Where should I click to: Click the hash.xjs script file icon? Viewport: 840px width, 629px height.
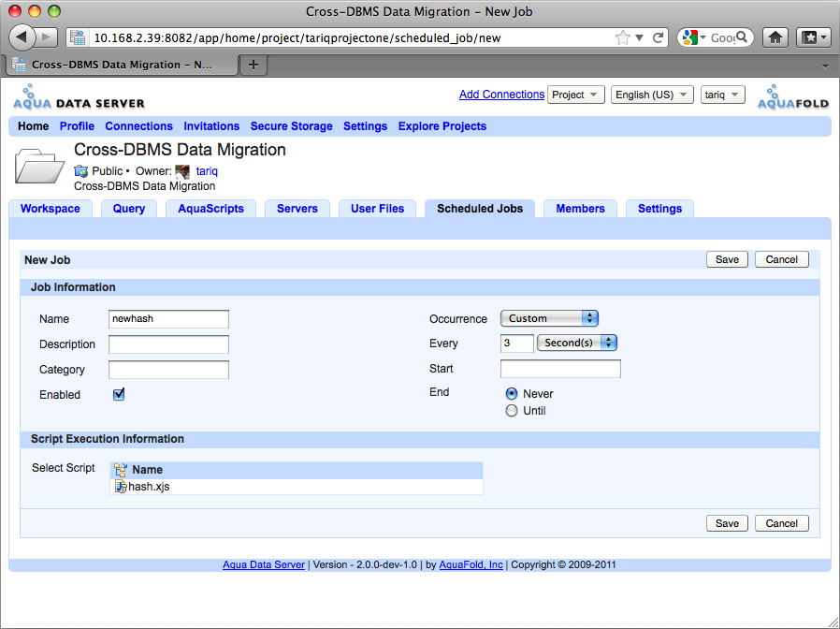point(121,487)
